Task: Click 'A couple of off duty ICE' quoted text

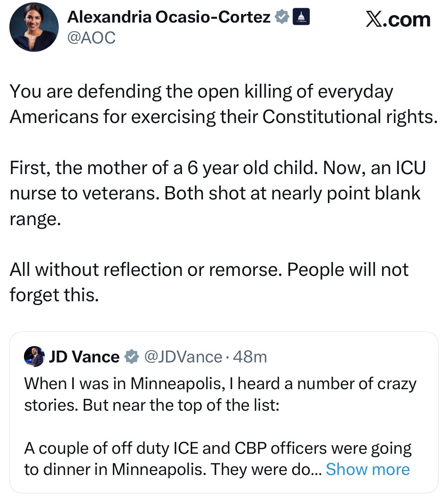Action: click(217, 448)
